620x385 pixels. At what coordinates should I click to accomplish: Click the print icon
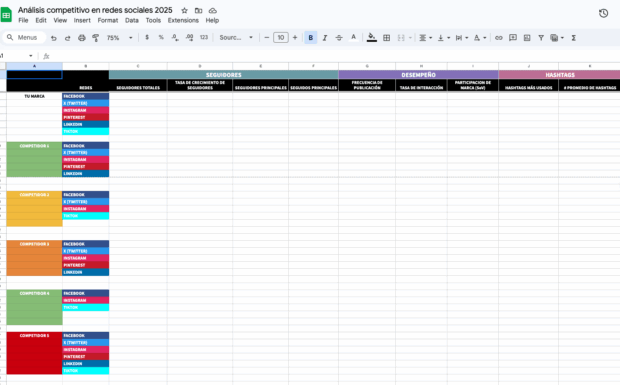pos(81,38)
